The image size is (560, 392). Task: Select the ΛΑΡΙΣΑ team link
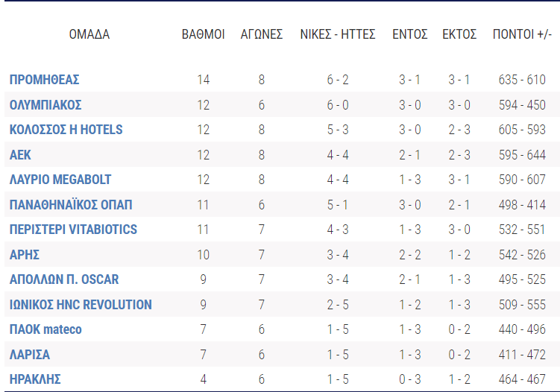[x=30, y=355]
